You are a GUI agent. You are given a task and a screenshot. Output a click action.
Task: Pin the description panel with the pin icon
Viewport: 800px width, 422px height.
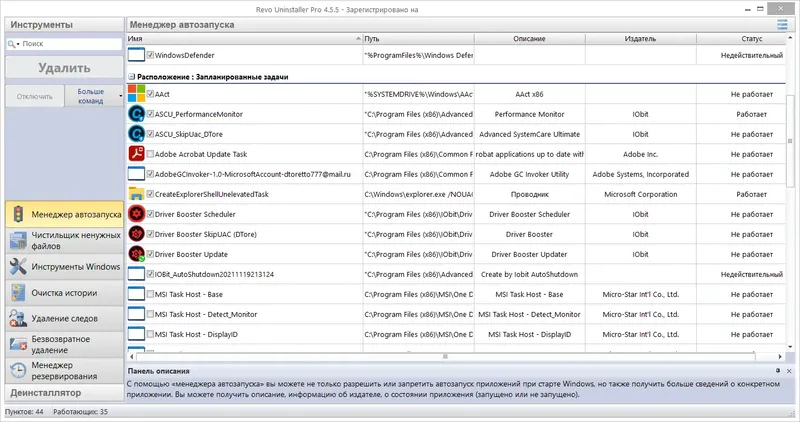(x=778, y=371)
